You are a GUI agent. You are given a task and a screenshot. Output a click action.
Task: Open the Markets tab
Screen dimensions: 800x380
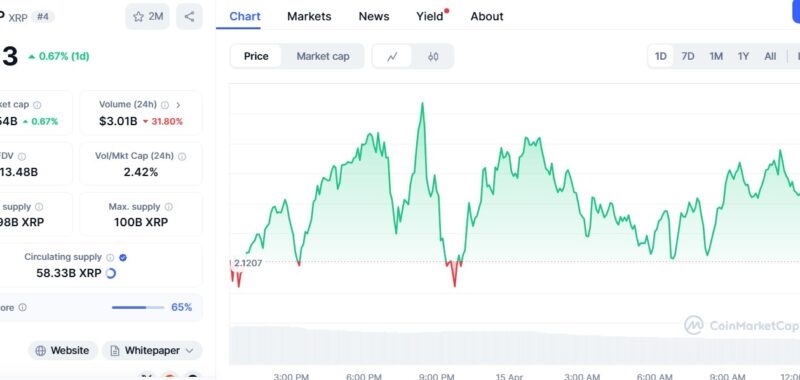pos(309,16)
